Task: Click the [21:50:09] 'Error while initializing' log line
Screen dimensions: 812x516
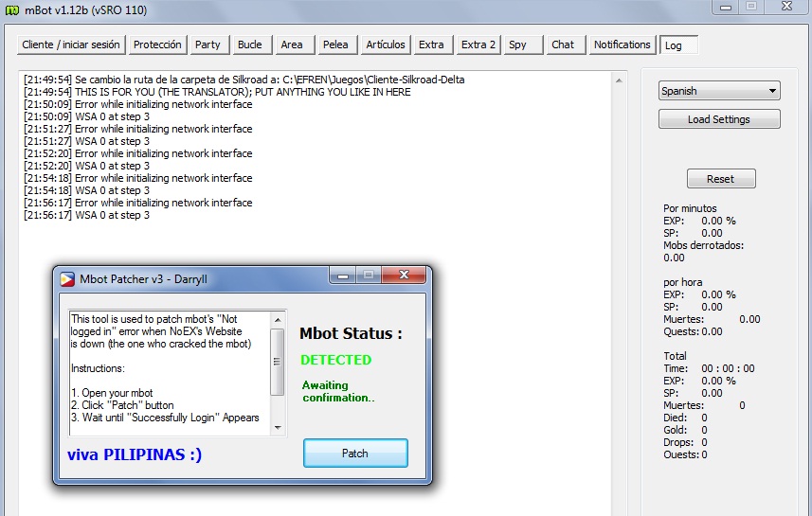Action: pyautogui.click(x=137, y=104)
